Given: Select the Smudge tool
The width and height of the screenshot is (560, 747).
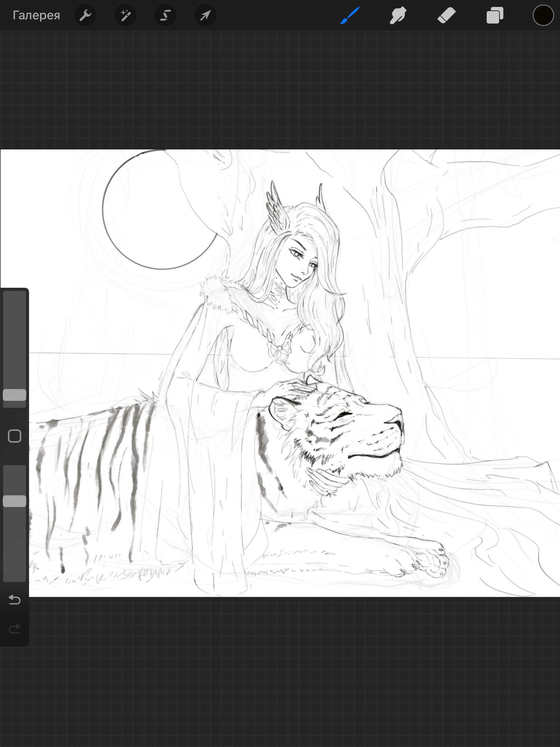Looking at the screenshot, I should coord(398,15).
